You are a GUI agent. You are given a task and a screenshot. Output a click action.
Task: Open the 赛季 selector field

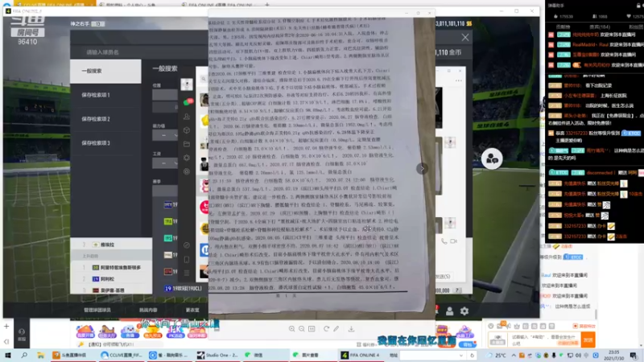pos(165,191)
